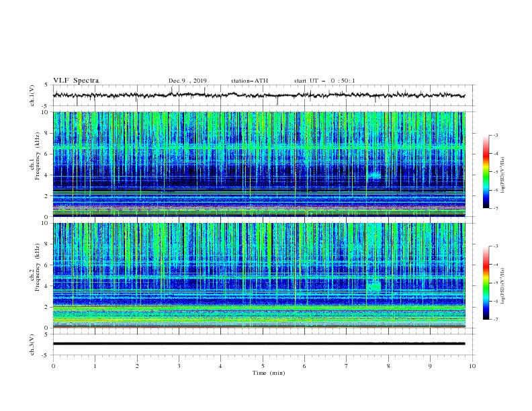Click the "ch.3(V)" waveform axis label
The width and height of the screenshot is (532, 411).
pyautogui.click(x=32, y=345)
